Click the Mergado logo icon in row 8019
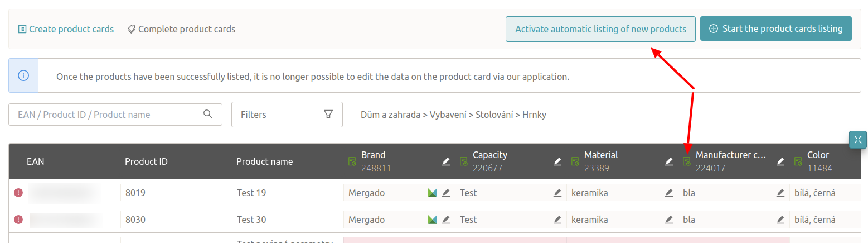The width and height of the screenshot is (868, 243). tap(432, 193)
